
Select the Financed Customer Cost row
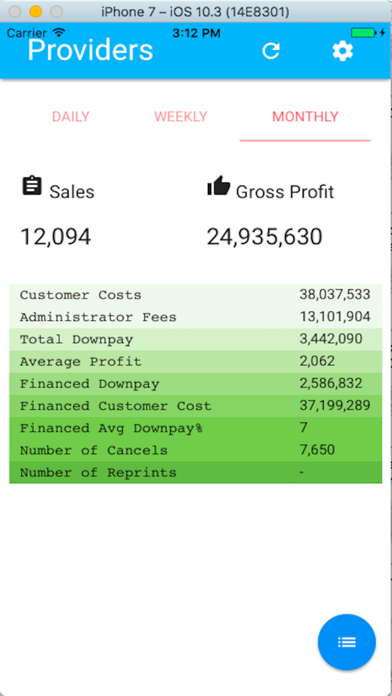click(195, 406)
